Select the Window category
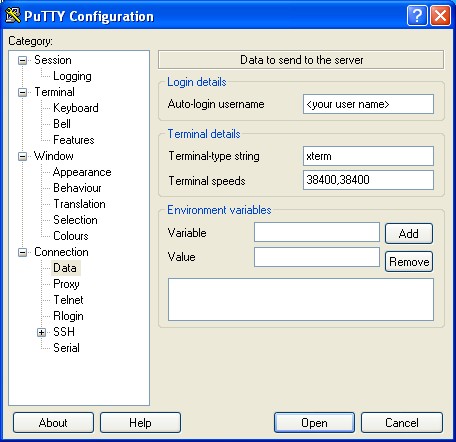The image size is (456, 442). (x=54, y=156)
